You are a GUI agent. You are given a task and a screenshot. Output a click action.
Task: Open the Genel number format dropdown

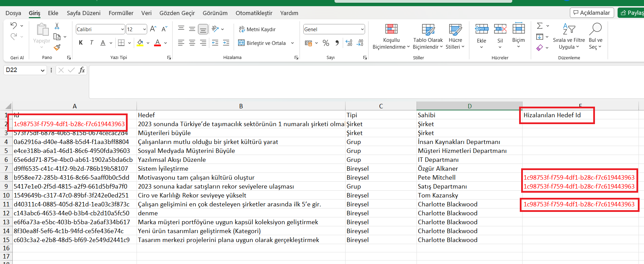coord(362,29)
